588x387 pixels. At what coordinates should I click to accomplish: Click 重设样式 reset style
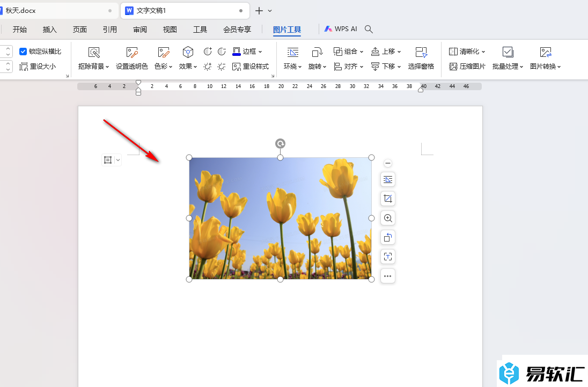point(251,67)
